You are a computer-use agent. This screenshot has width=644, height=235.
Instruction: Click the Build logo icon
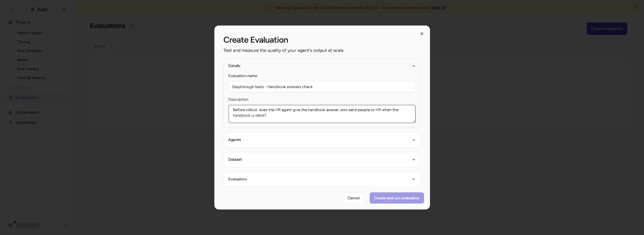[x=32, y=9]
